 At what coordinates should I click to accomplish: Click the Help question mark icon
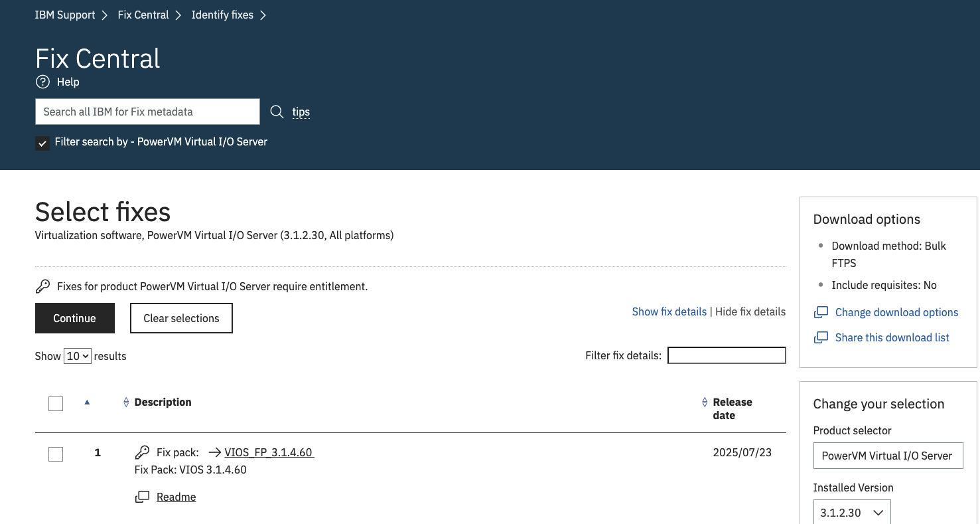42,82
